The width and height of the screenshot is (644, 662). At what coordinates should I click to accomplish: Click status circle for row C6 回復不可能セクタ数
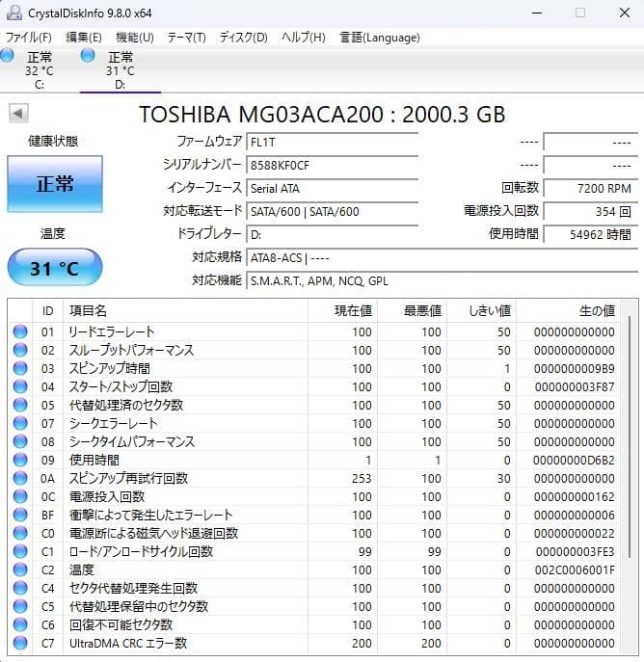tap(20, 624)
